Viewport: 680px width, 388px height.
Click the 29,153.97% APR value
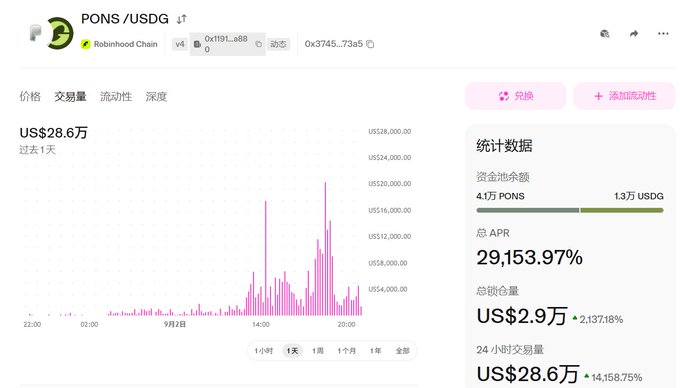click(530, 258)
